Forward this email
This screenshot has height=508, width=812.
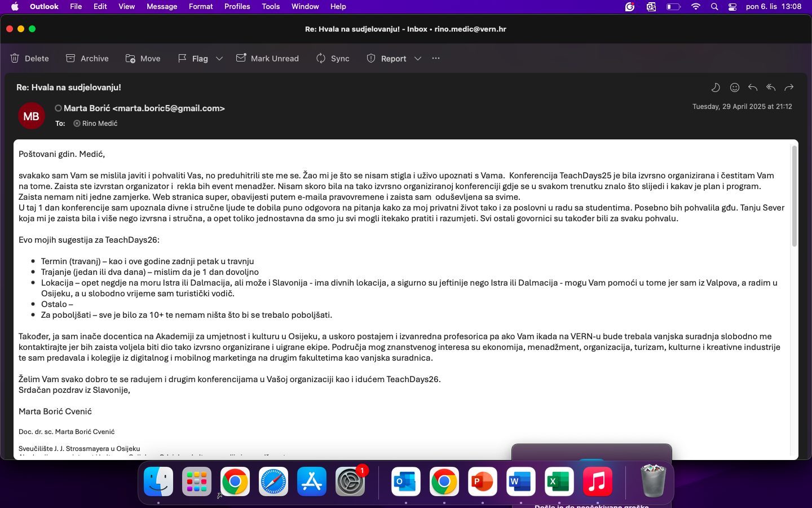click(789, 87)
